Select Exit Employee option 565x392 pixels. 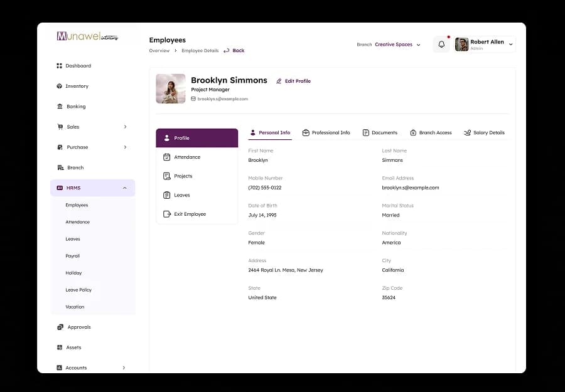point(196,214)
